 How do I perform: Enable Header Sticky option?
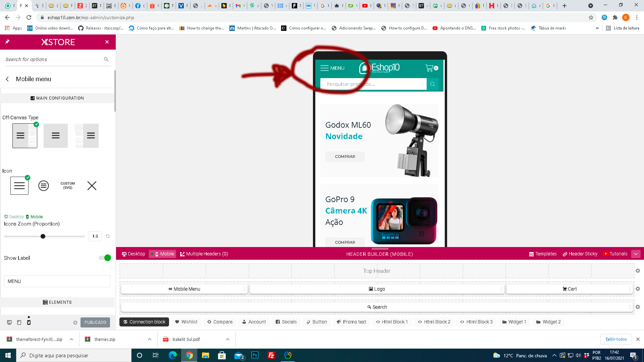580,254
